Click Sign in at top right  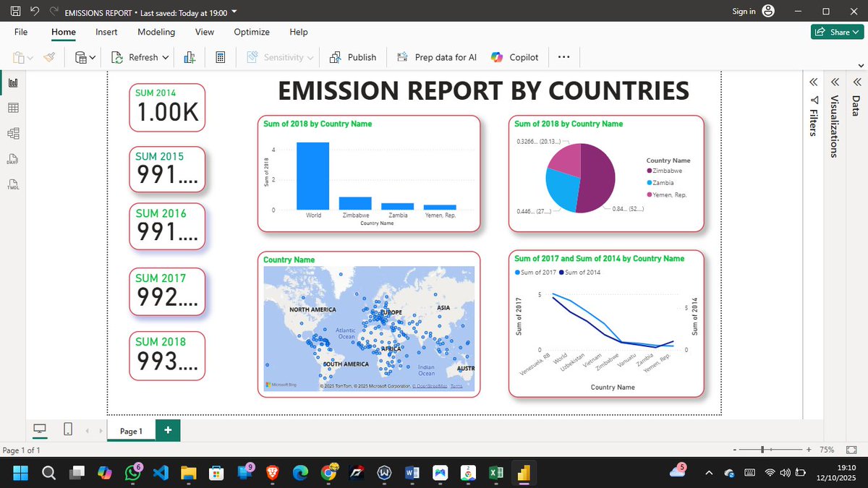[744, 11]
